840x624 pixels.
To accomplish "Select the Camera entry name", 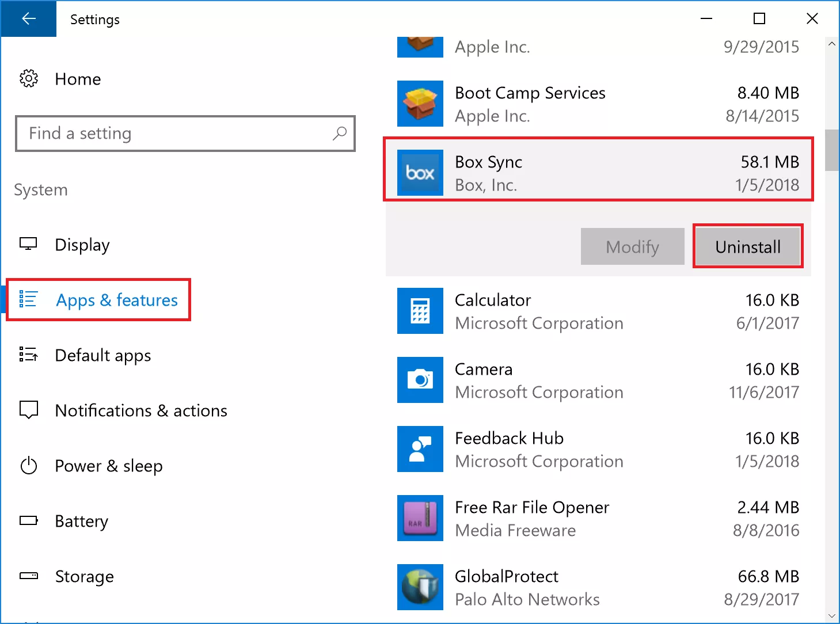I will (484, 369).
